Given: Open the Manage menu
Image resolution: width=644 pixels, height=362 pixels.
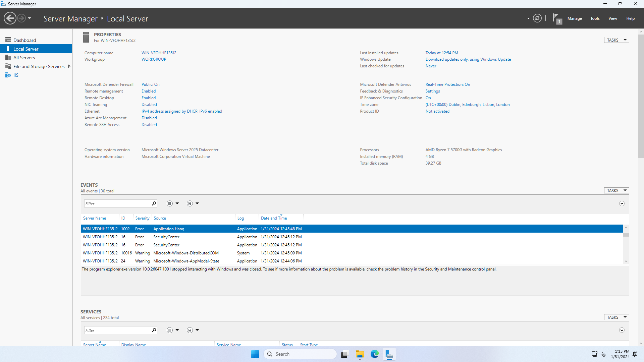Looking at the screenshot, I should [x=574, y=18].
